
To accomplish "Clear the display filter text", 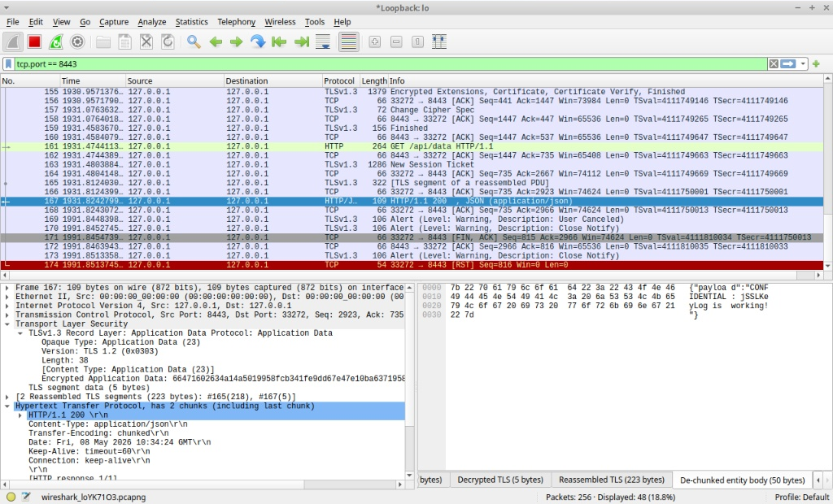I will click(774, 63).
